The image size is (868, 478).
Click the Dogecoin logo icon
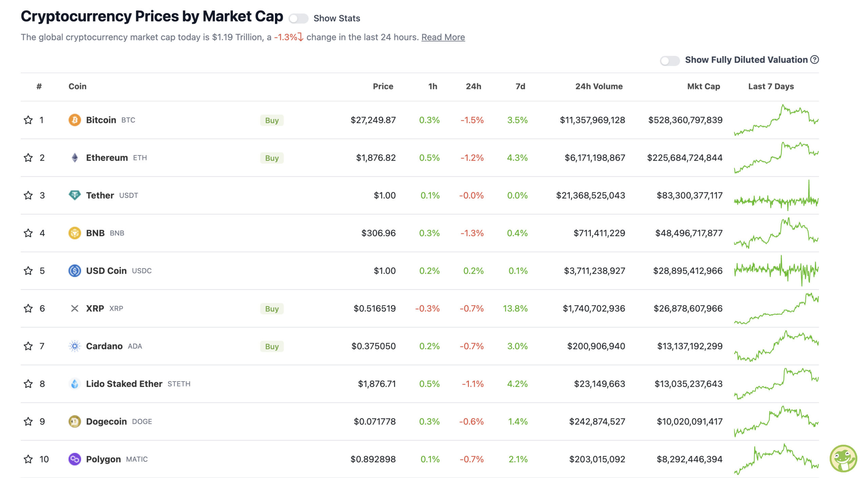pyautogui.click(x=75, y=421)
